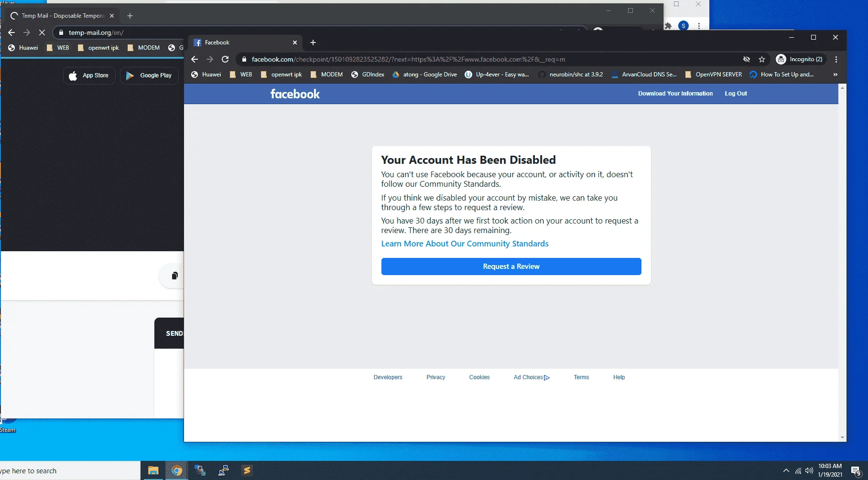Image resolution: width=868 pixels, height=480 pixels.
Task: Open the How To Set Up bookmark
Action: [781, 75]
